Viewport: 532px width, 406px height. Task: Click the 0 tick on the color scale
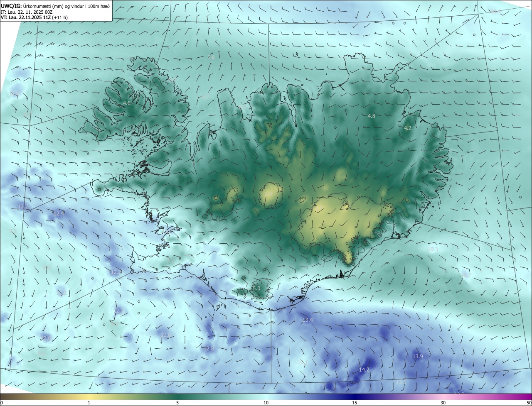point(2,403)
